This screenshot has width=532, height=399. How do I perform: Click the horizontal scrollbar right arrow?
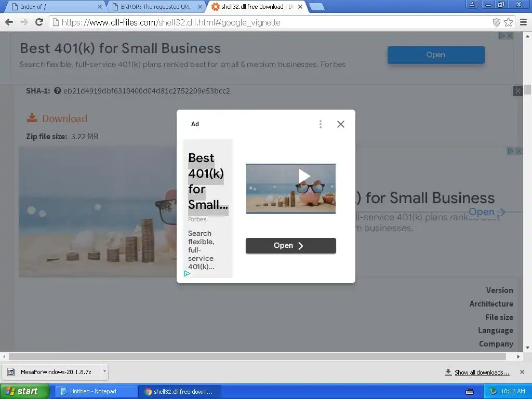tap(518, 356)
